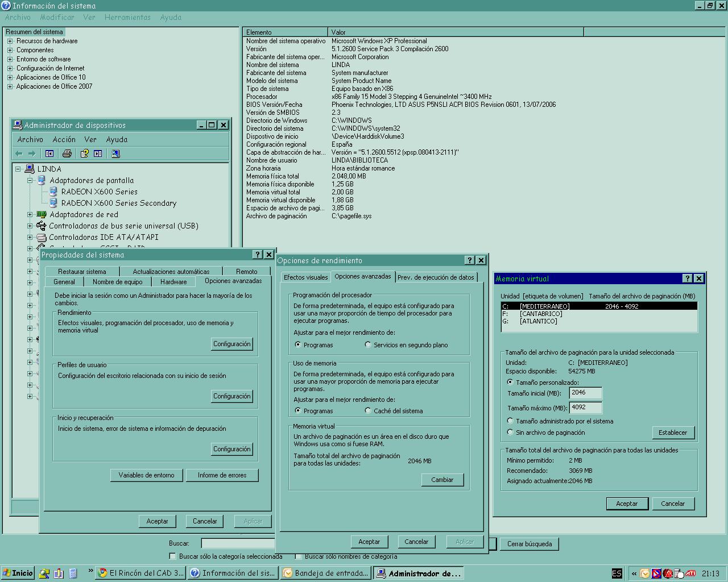This screenshot has width=728, height=582.
Task: Select the RADEON X600 Series Secondary icon
Action: 53,203
